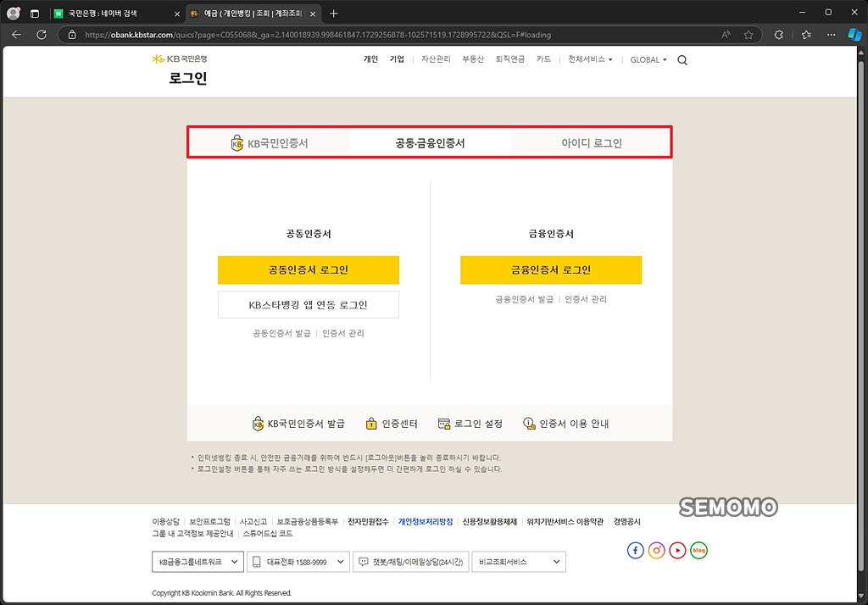The image size is (868, 605).
Task: Open 경영공시 footer link
Action: [x=626, y=521]
